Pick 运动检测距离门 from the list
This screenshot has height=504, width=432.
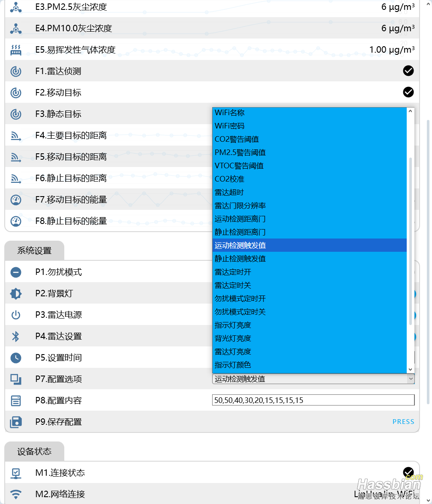tap(309, 219)
